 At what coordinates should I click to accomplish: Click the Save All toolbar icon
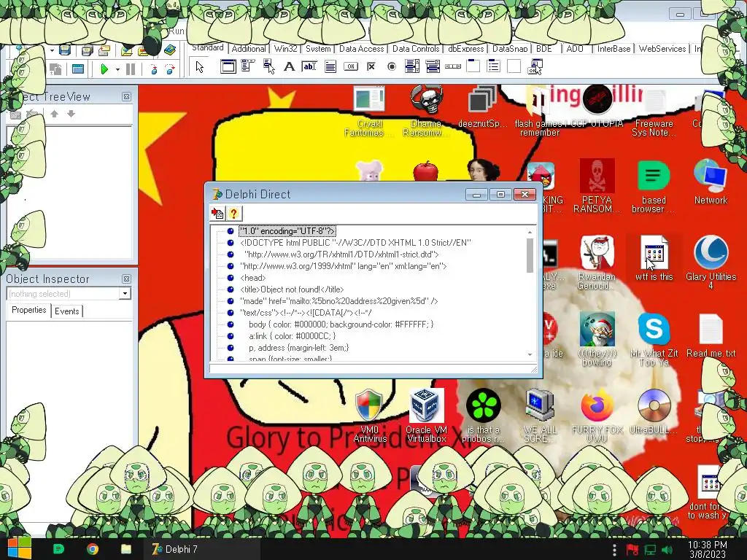tap(87, 50)
